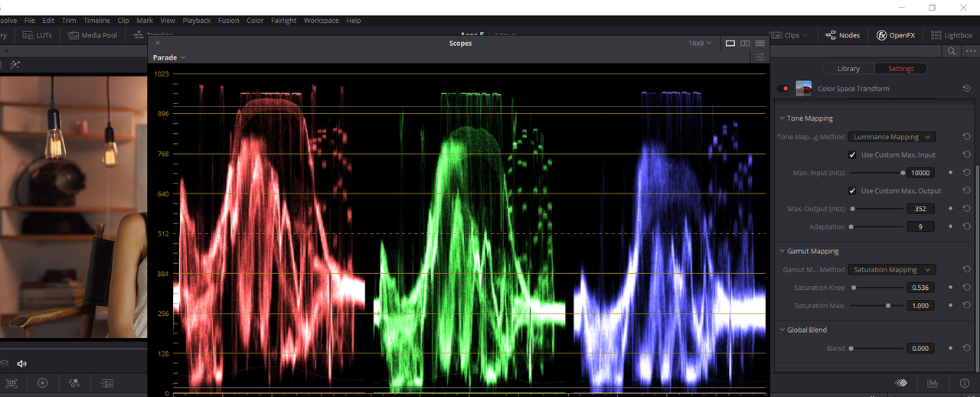Image resolution: width=980 pixels, height=397 pixels.
Task: Click the Max. Input nits slider
Action: pos(877,173)
